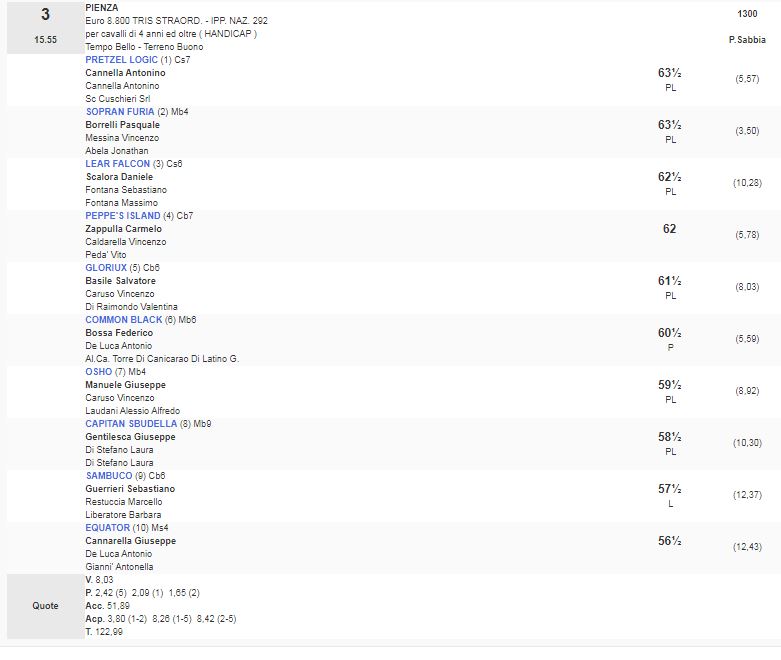Click the 1300 distance value
Screen dimensions: 781x660
point(747,13)
